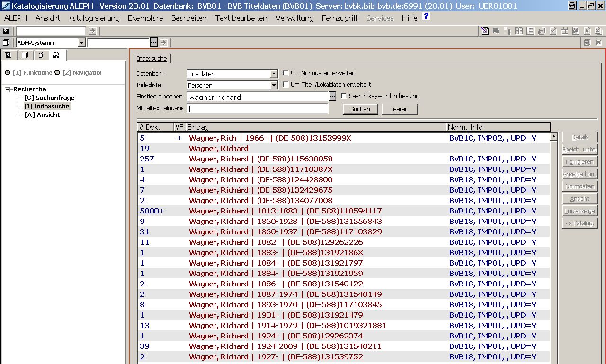Click the checkmark document icon in toolbar
Image resolution: width=606 pixels, height=364 pixels.
[x=553, y=31]
